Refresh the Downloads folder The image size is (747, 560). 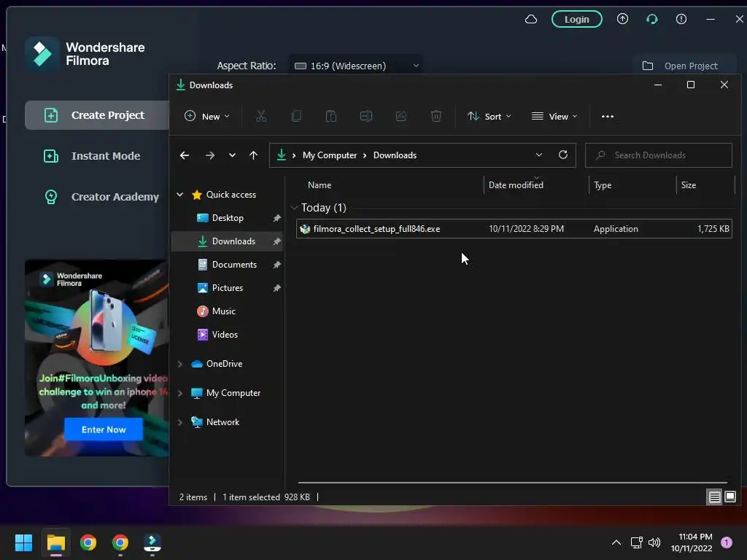coord(563,155)
